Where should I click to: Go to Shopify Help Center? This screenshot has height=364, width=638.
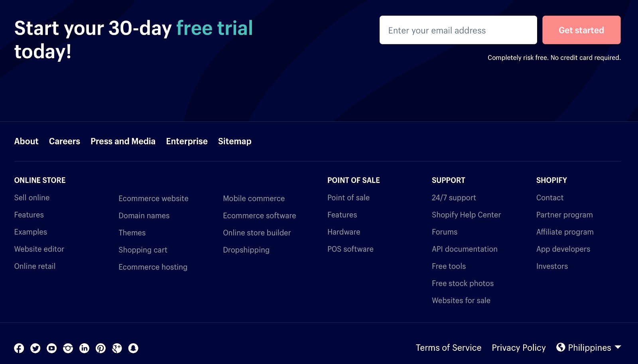[466, 215]
